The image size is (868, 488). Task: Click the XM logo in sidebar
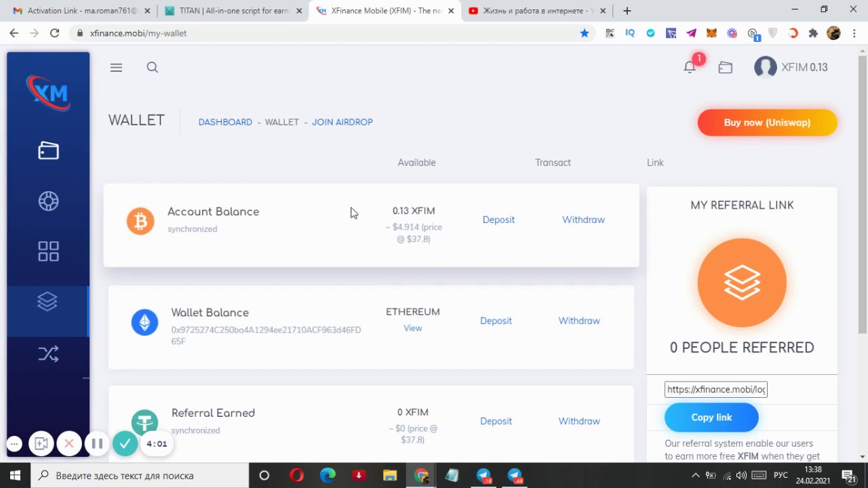tap(48, 92)
